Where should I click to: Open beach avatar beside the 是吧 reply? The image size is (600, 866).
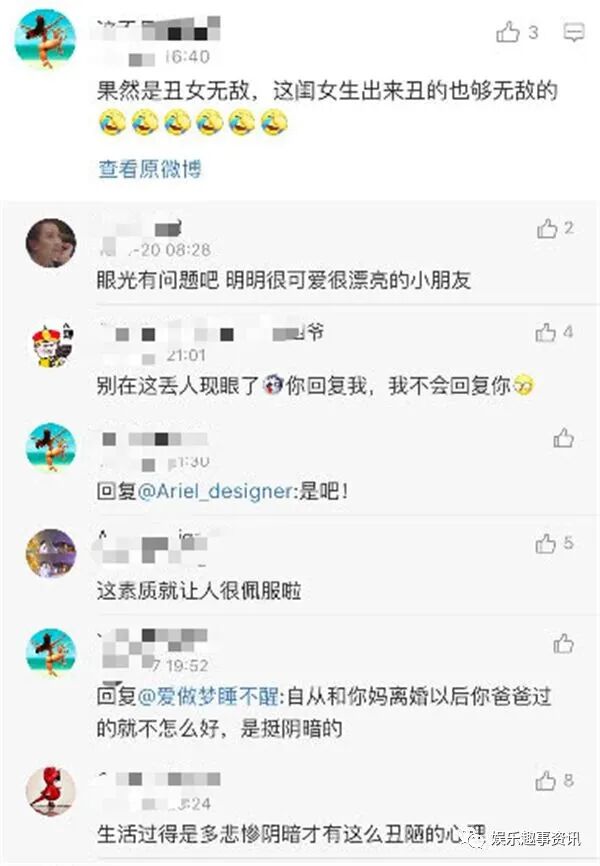[51, 448]
